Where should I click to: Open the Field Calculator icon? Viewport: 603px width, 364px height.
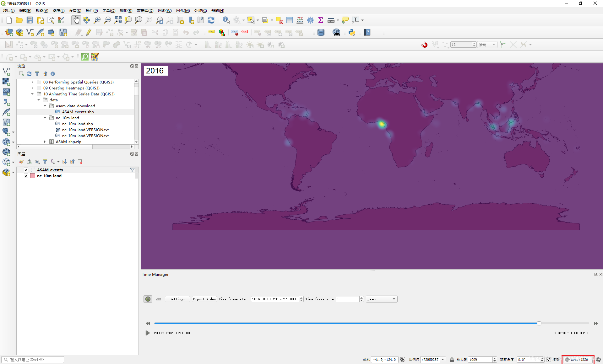coord(300,20)
